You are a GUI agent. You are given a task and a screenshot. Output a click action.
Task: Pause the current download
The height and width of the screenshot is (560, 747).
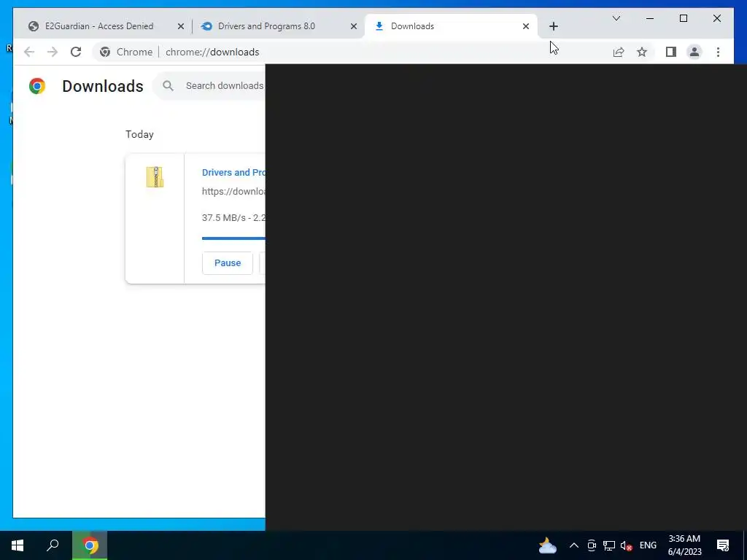click(228, 262)
